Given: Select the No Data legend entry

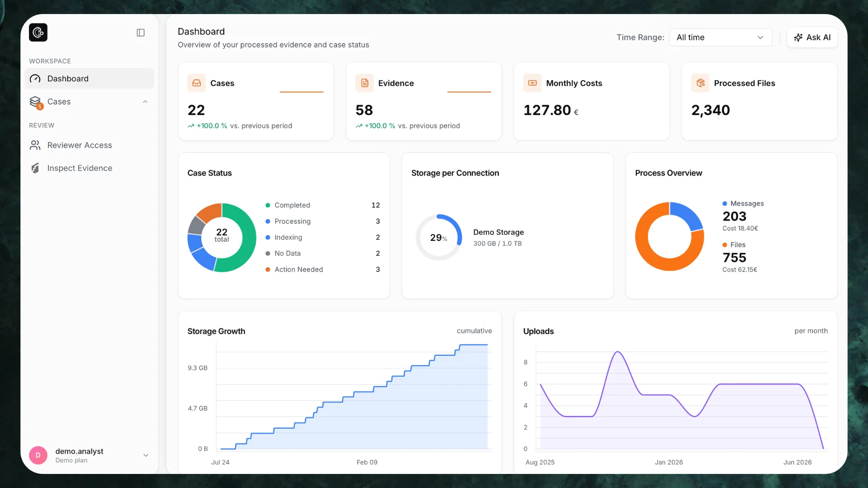Looking at the screenshot, I should [x=323, y=253].
